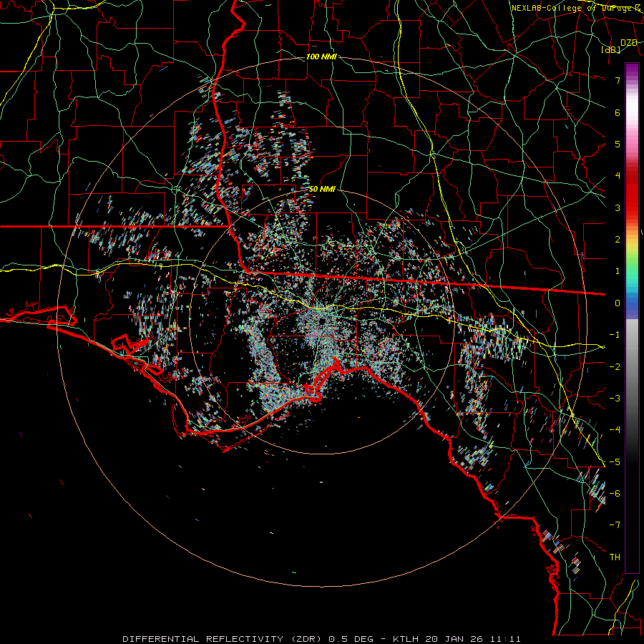The image size is (644, 644).
Task: Select the 3 value on the color scale
Action: [x=618, y=208]
